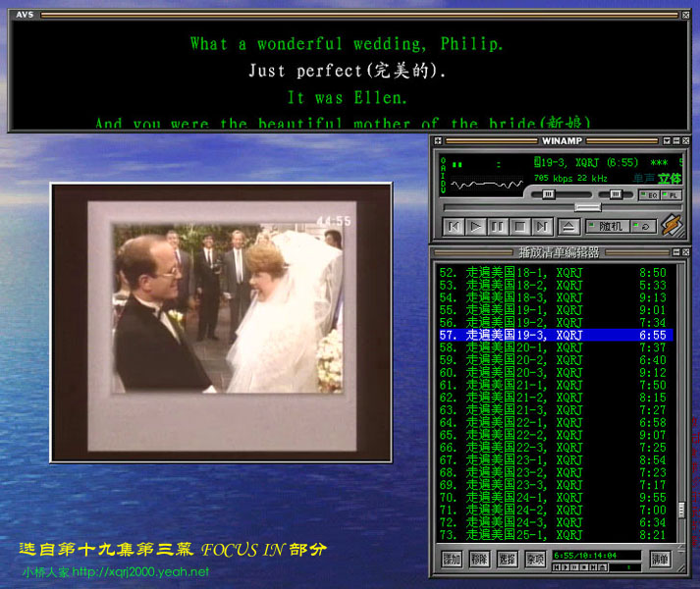Close the AVS window
Viewport: 700px width, 589px height.
pyautogui.click(x=685, y=15)
